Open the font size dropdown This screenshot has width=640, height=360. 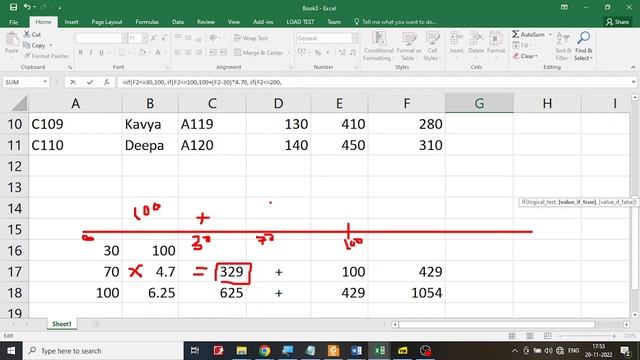tap(144, 38)
